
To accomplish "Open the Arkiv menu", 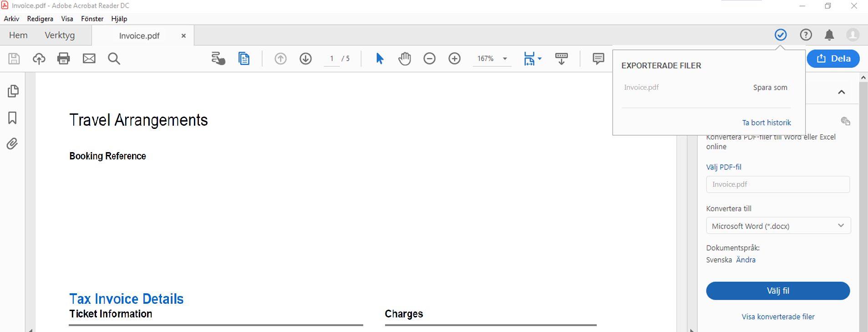I will tap(11, 19).
